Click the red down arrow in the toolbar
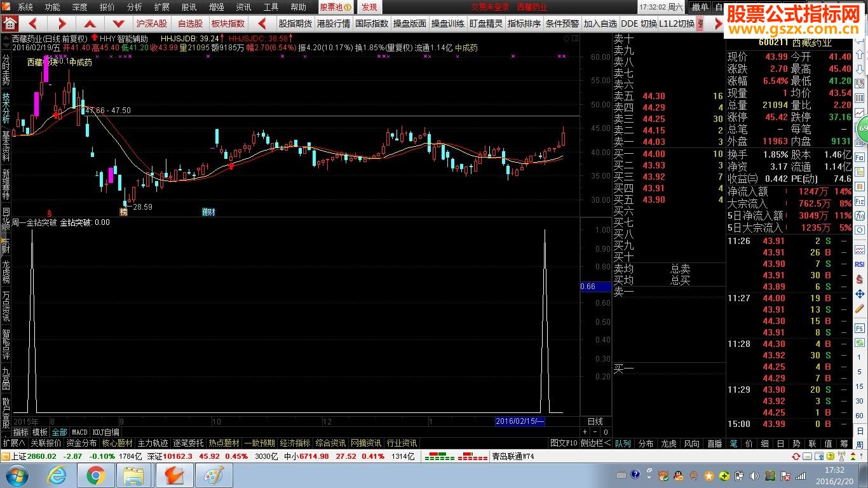Viewport: 868px width, 488px height. pyautogui.click(x=118, y=24)
